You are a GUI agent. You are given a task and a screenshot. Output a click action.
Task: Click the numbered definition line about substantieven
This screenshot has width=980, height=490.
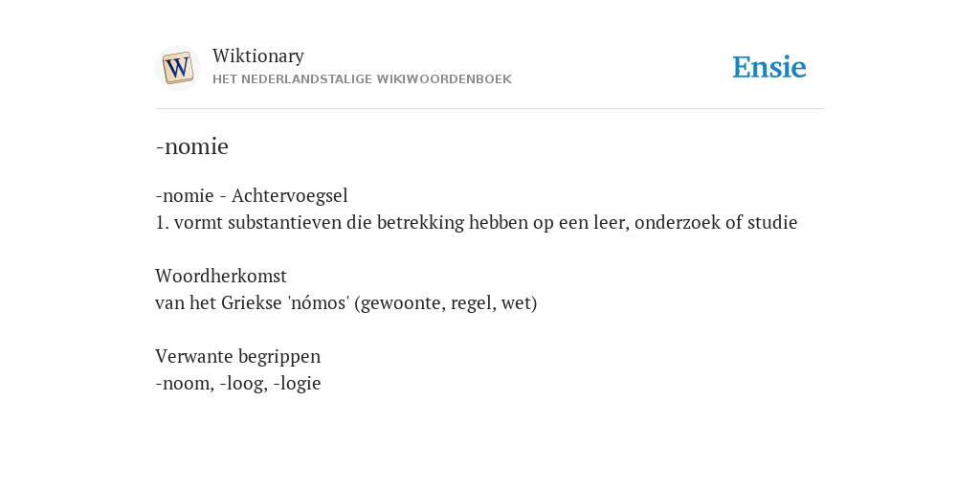(477, 222)
